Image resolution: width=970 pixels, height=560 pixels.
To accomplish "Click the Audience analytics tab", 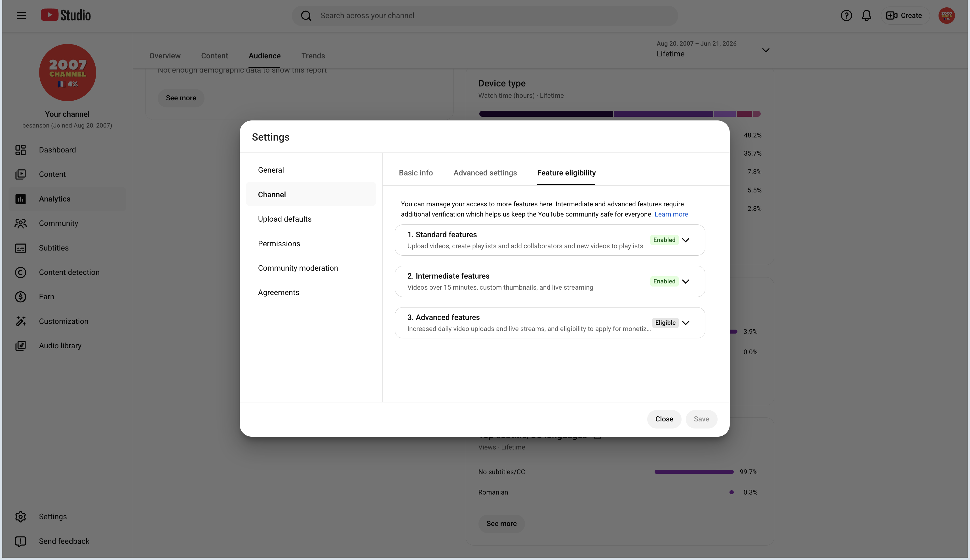I will (264, 56).
